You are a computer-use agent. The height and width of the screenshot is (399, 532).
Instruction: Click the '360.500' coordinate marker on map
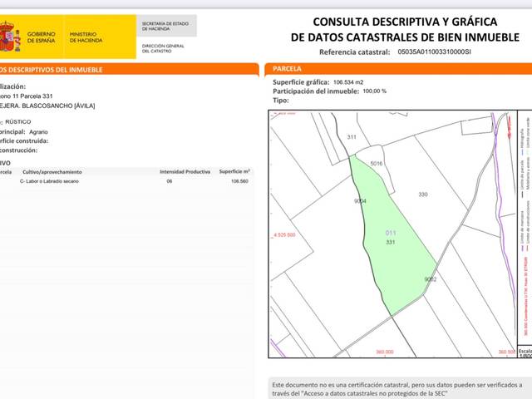(x=507, y=352)
